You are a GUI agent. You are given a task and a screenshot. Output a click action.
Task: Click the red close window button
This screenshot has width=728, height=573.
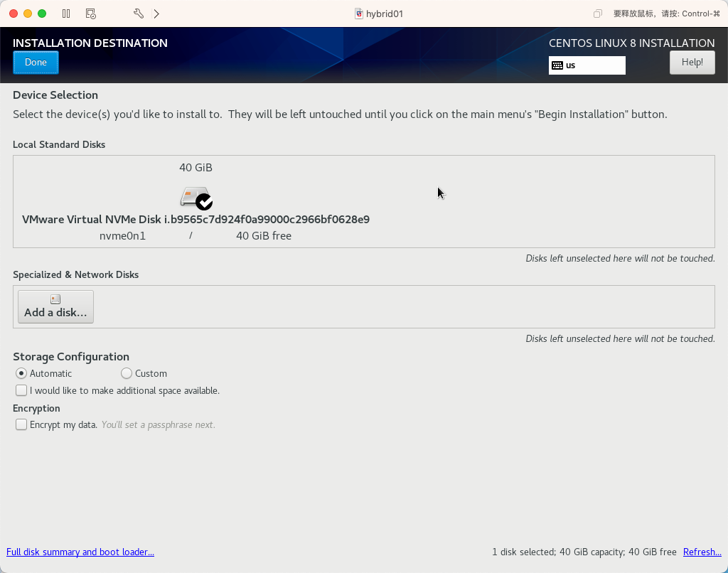click(14, 14)
